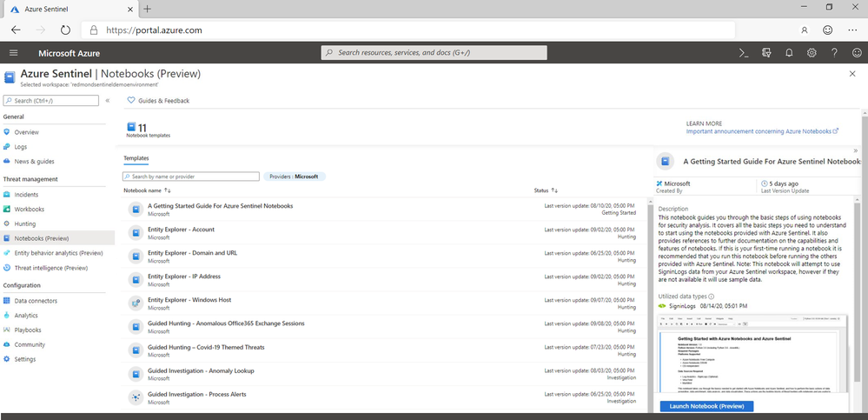868x420 pixels.
Task: Click the notebook preview thumbnail
Action: [752, 354]
